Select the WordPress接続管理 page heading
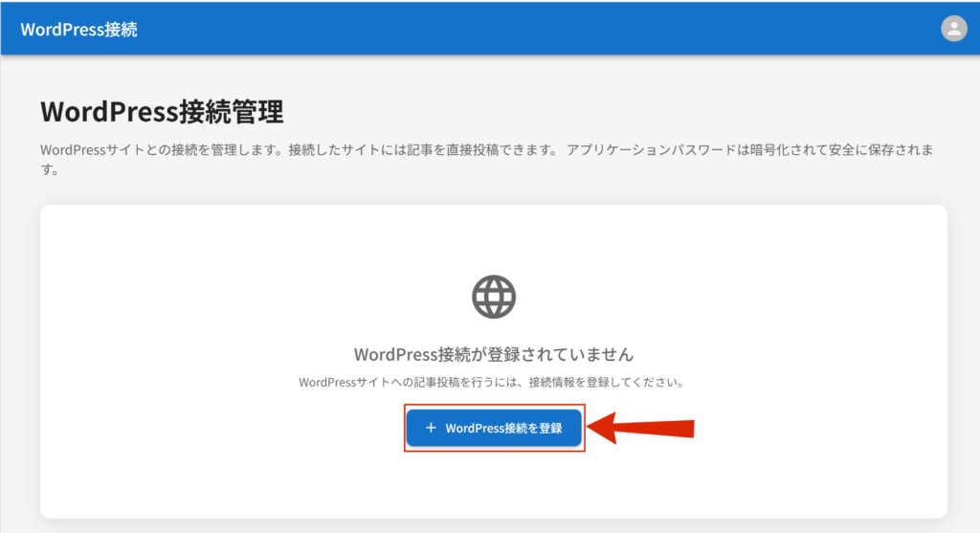 click(162, 112)
